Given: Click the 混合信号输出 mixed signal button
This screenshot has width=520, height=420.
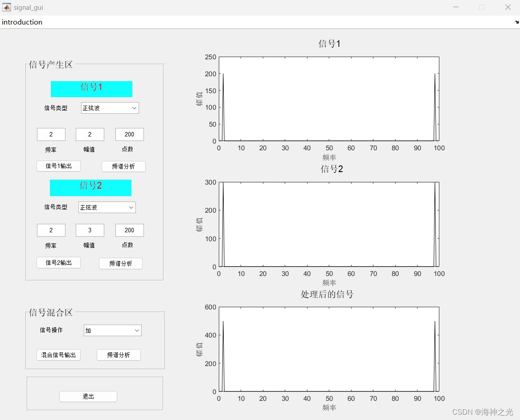Looking at the screenshot, I should [x=58, y=355].
